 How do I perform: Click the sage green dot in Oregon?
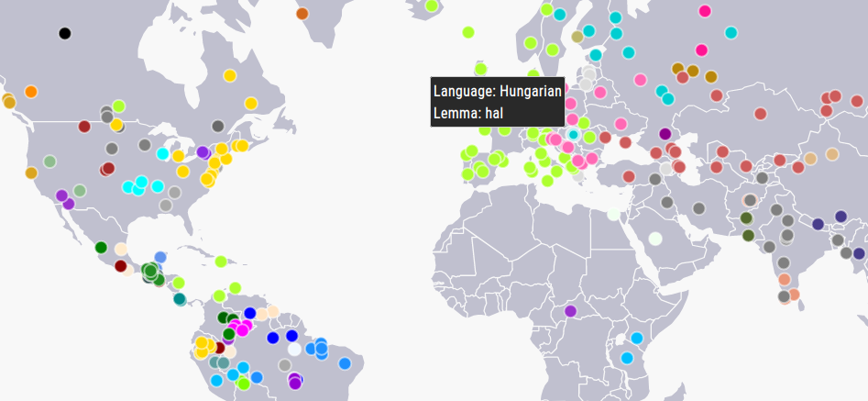coord(49,162)
